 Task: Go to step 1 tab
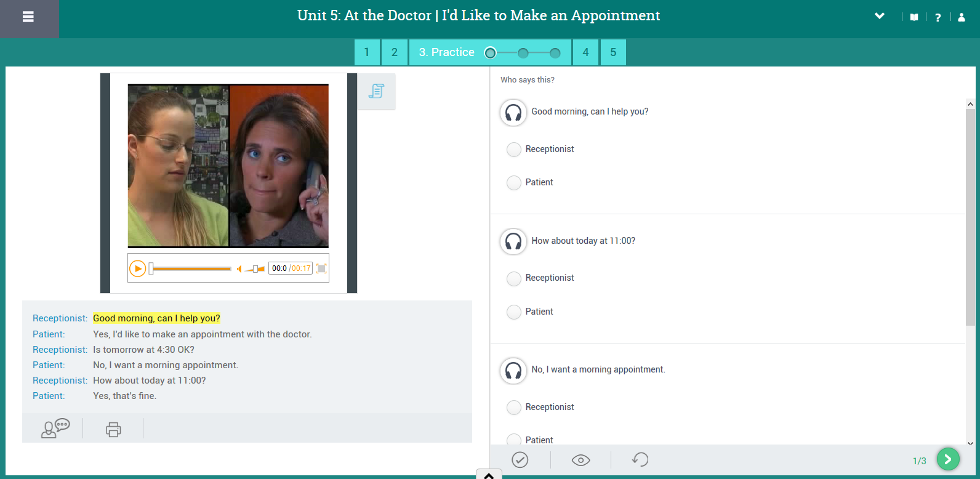click(x=367, y=52)
